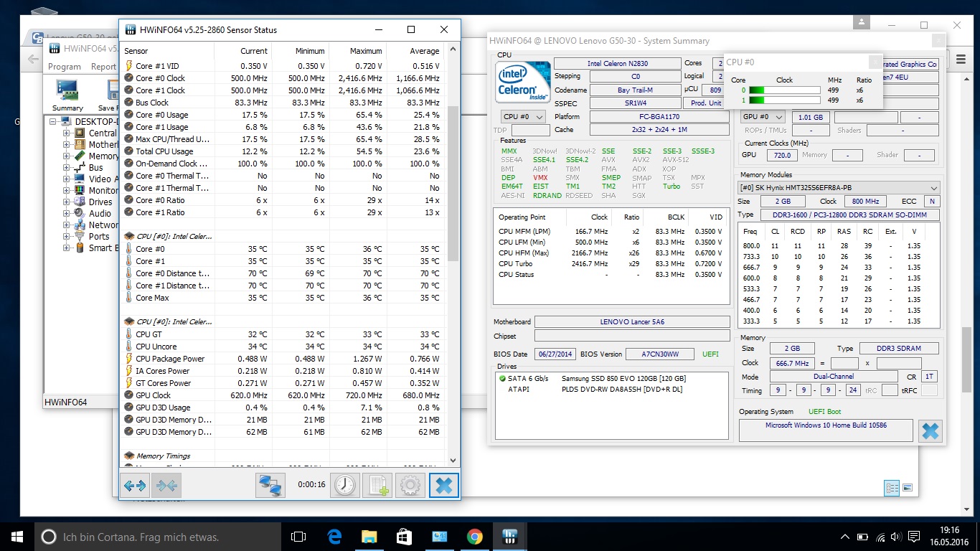The image size is (980, 551).
Task: Click the Average column header
Action: click(415, 51)
